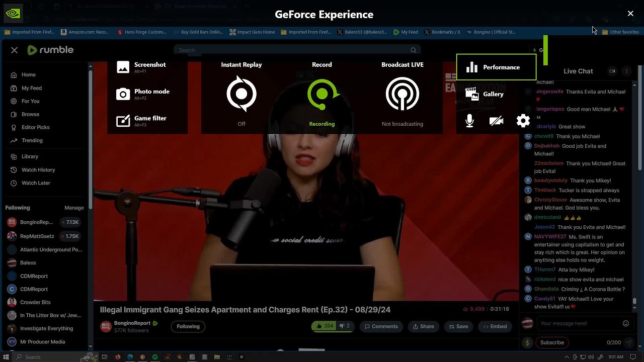Open Baleos channel in Following list
Viewport: 644px width, 362px height.
pyautogui.click(x=22, y=262)
